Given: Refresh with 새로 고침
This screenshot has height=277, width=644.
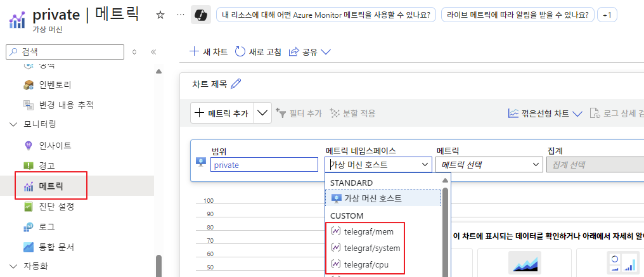Looking at the screenshot, I should [x=258, y=52].
